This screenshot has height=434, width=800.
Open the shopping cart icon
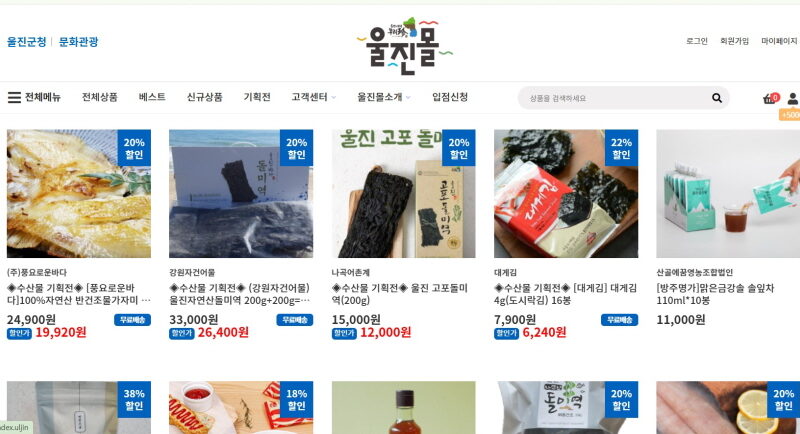click(x=769, y=99)
